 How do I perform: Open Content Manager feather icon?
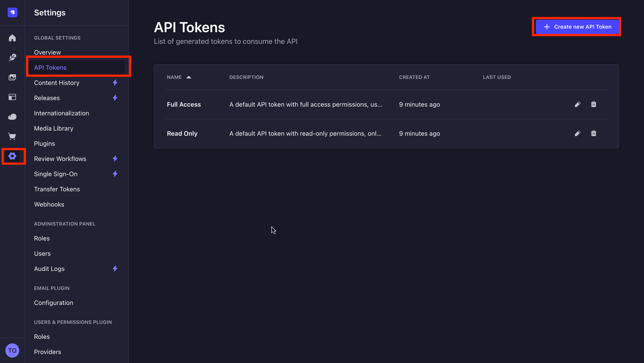(x=12, y=57)
